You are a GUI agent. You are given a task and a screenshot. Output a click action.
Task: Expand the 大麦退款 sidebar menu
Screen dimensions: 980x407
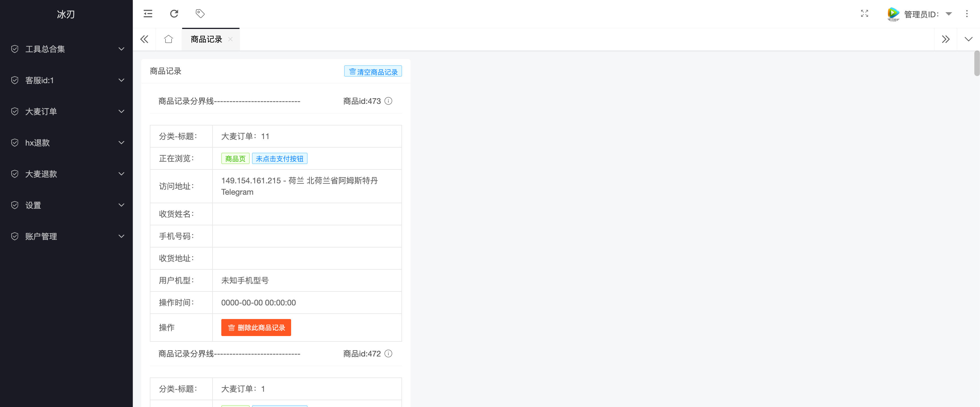point(66,174)
